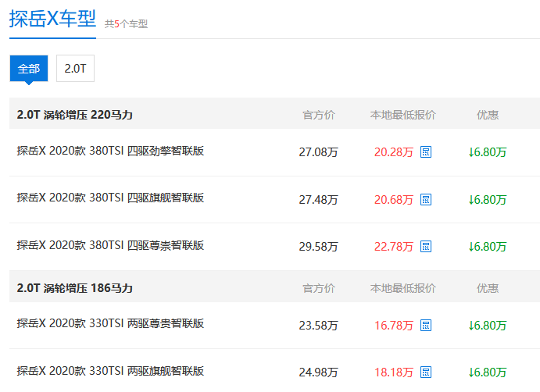Open 探岳X 380TSI 四驱旗舰智联版 model link
Image resolution: width=540 pixels, height=392 pixels.
(x=110, y=198)
